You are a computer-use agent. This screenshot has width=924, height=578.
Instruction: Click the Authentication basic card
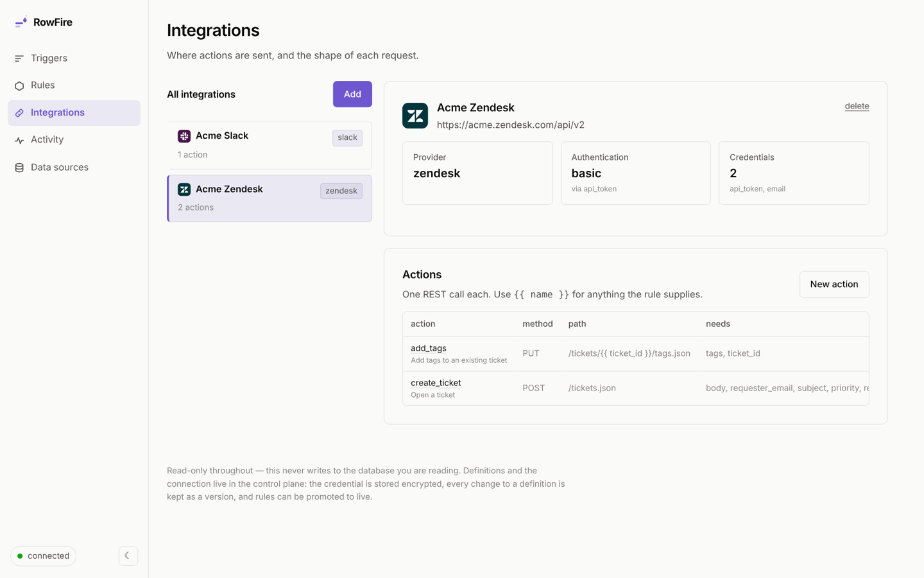pos(636,173)
